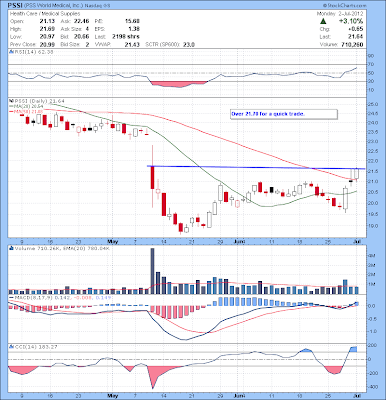Screen dimensions: 386x400
Task: Click the PSSI (Daily) price legend icon
Action: tap(11, 101)
